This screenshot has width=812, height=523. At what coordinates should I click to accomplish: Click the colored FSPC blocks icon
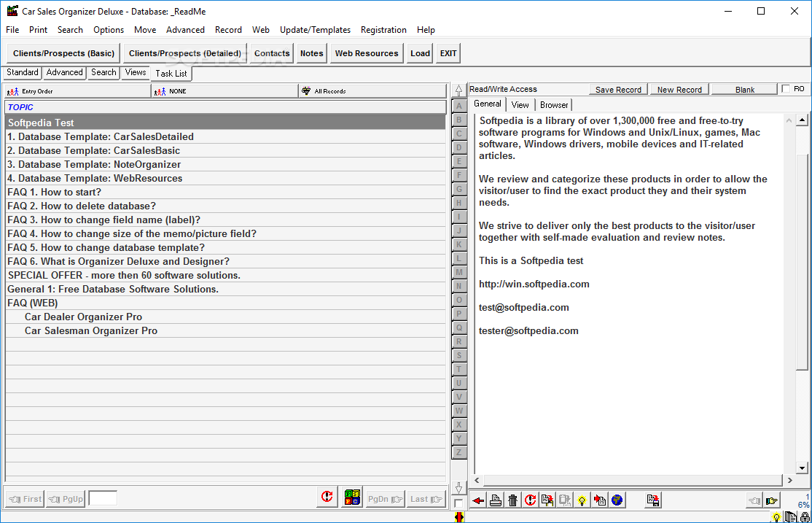click(352, 497)
